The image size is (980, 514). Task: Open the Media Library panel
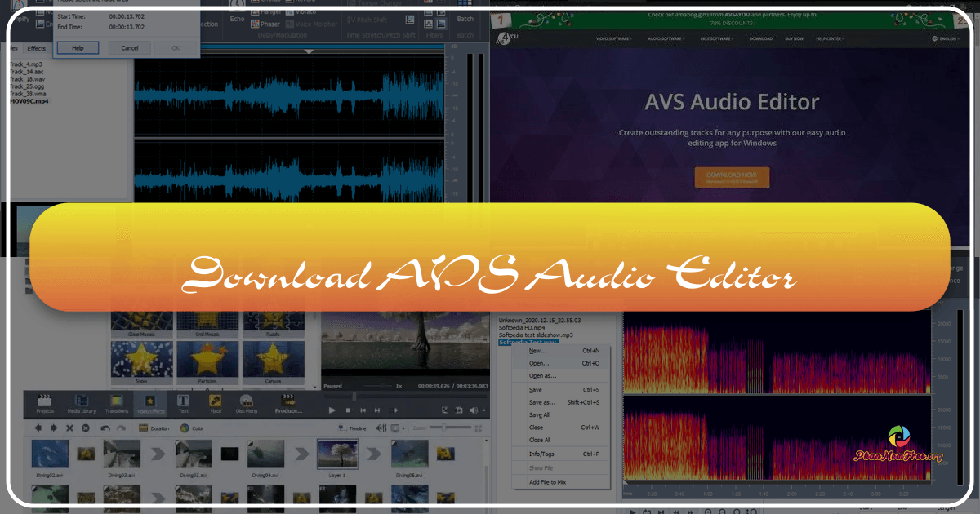80,403
